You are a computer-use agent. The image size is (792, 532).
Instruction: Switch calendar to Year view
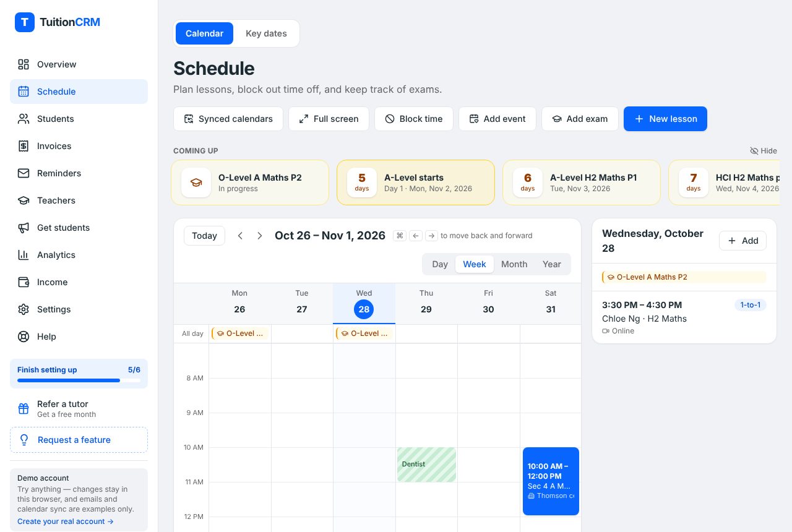pyautogui.click(x=552, y=264)
